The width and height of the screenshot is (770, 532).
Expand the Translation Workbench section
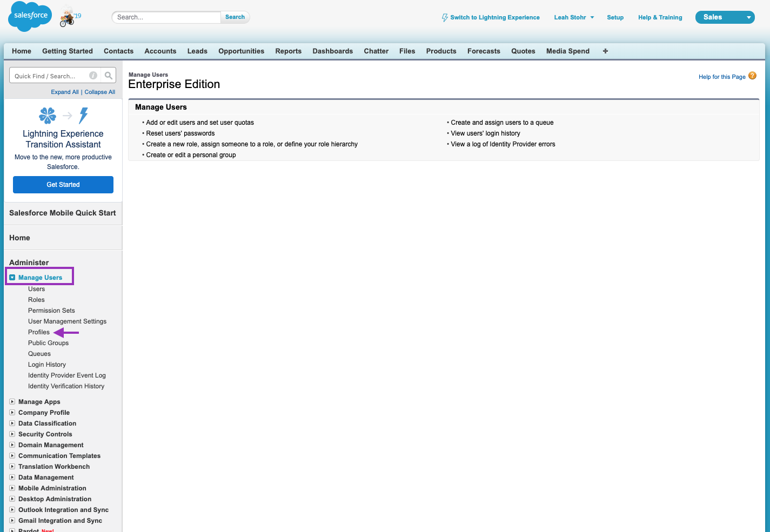[12, 467]
